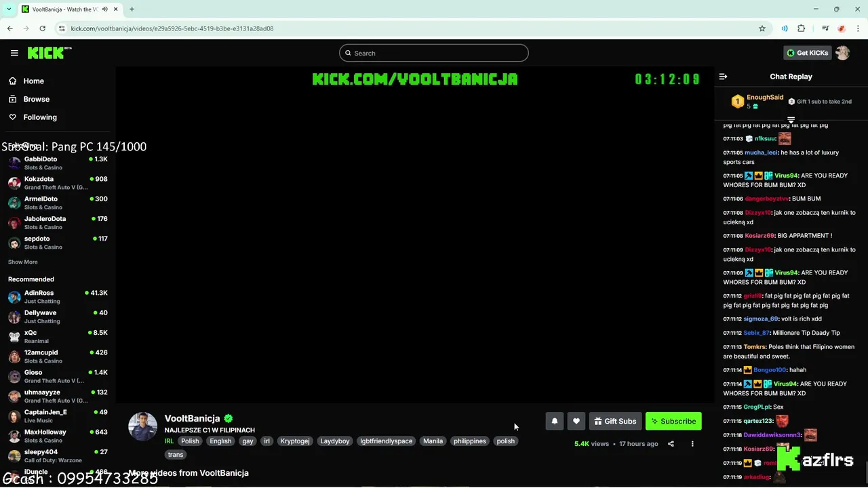This screenshot has height=488, width=868.
Task: Toggle follow heart button
Action: click(576, 421)
